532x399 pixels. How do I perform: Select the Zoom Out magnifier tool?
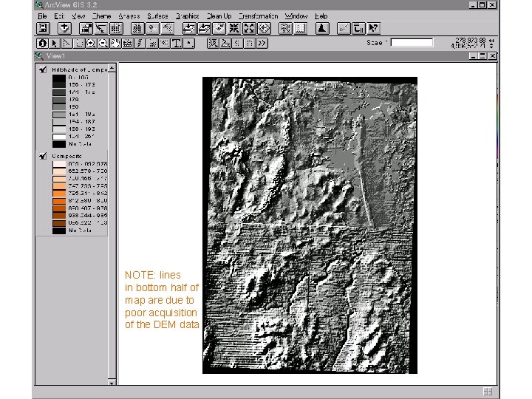[x=103, y=44]
